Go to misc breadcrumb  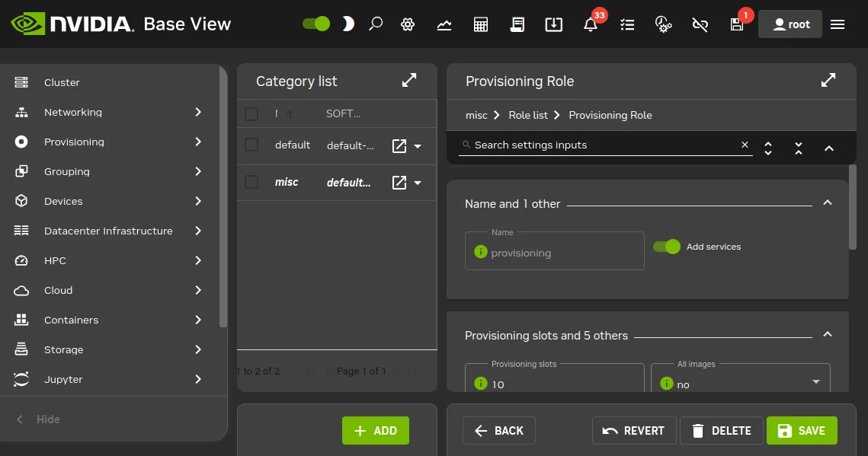click(476, 115)
